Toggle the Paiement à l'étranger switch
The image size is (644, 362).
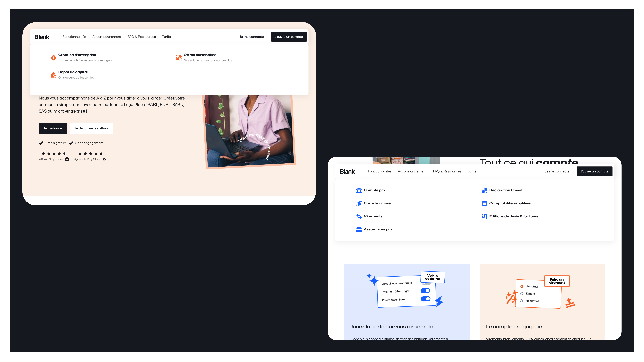[x=425, y=290]
